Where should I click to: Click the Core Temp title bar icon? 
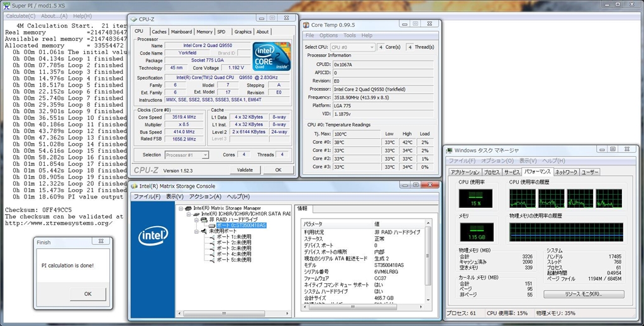[306, 25]
